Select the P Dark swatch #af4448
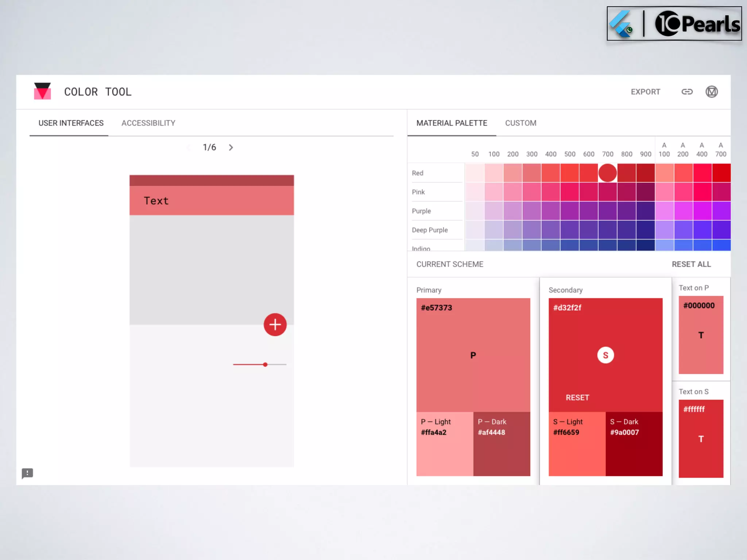Viewport: 747px width, 560px height. (x=502, y=444)
